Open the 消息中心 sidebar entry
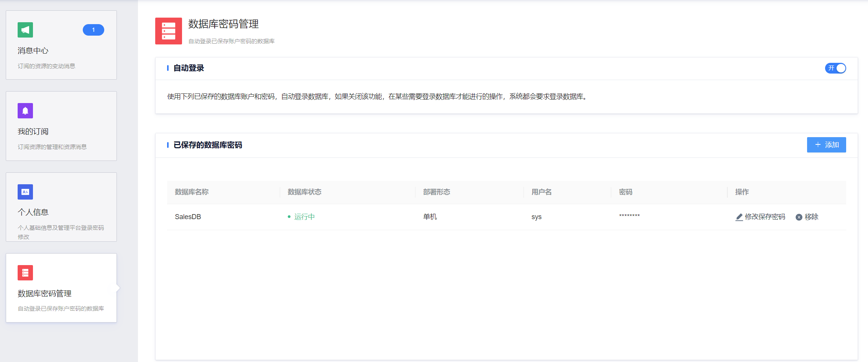This screenshot has height=362, width=868. (x=33, y=50)
